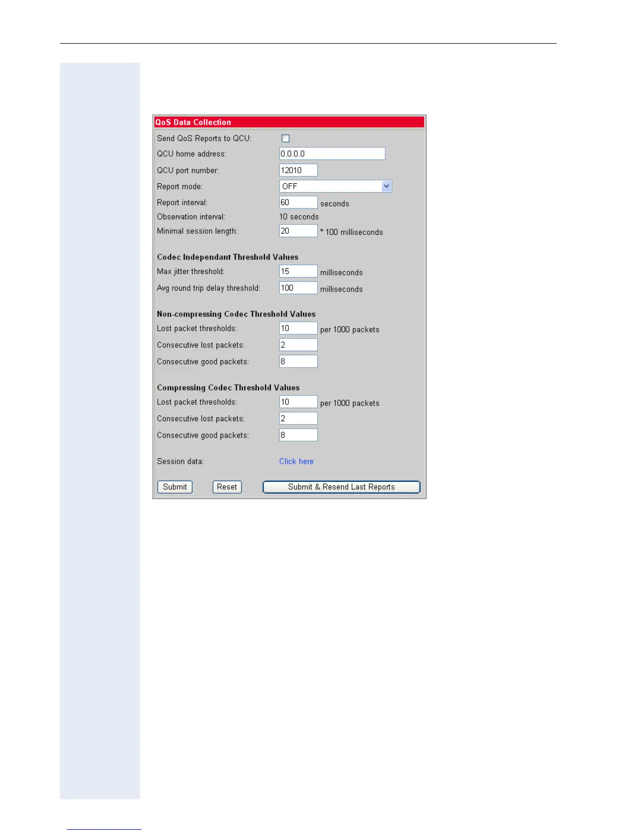Screen dimensions: 644x834
Task: Click the Observation interval value 10 seconds
Action: point(299,217)
